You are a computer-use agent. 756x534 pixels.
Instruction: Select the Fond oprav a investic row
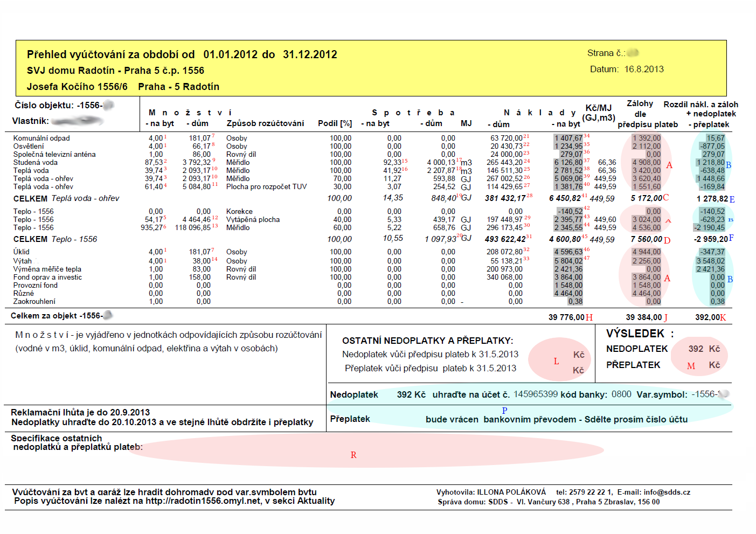[x=47, y=278]
